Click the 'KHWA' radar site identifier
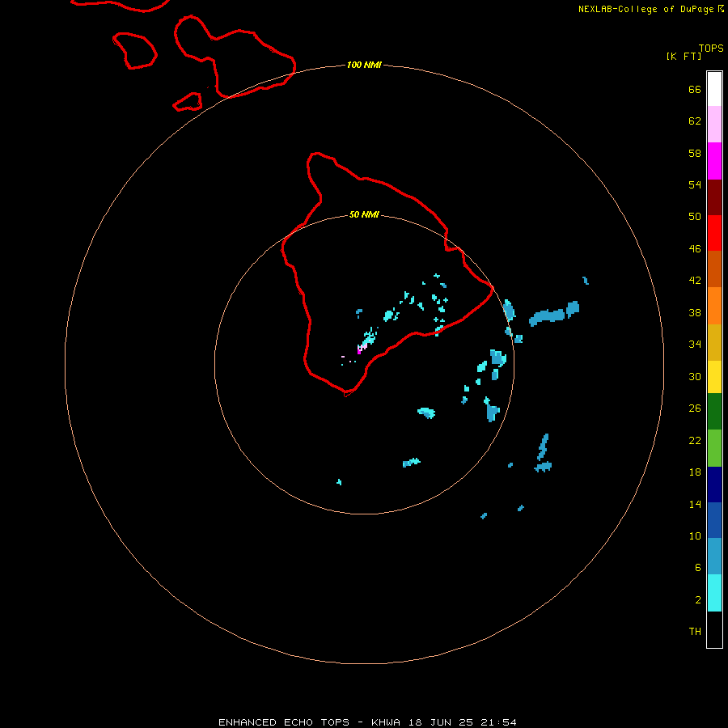This screenshot has width=728, height=728. tap(386, 722)
